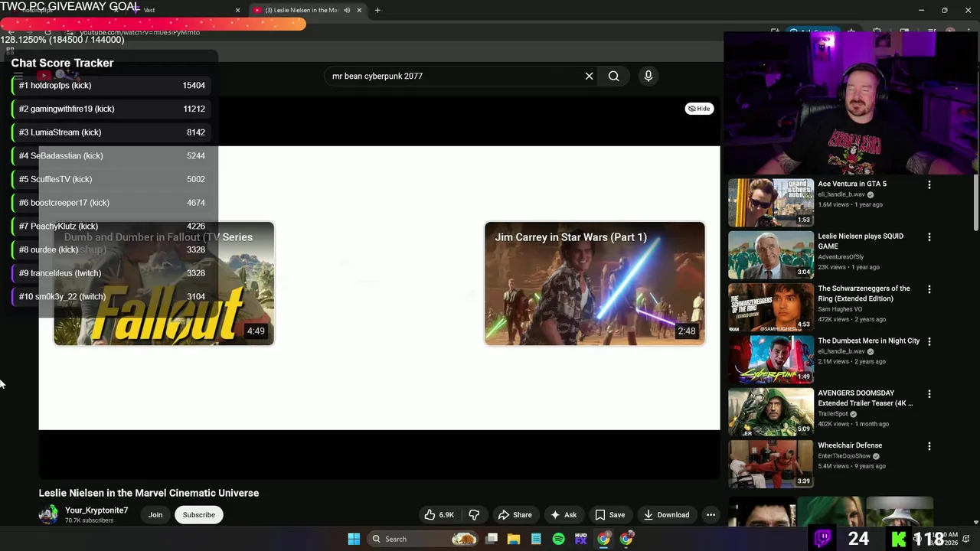Open Spotify from the taskbar

click(559, 539)
